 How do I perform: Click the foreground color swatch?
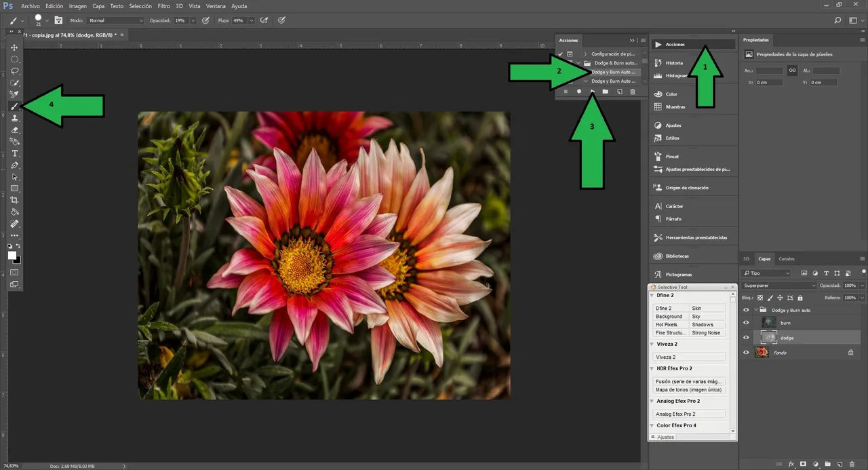(x=12, y=256)
